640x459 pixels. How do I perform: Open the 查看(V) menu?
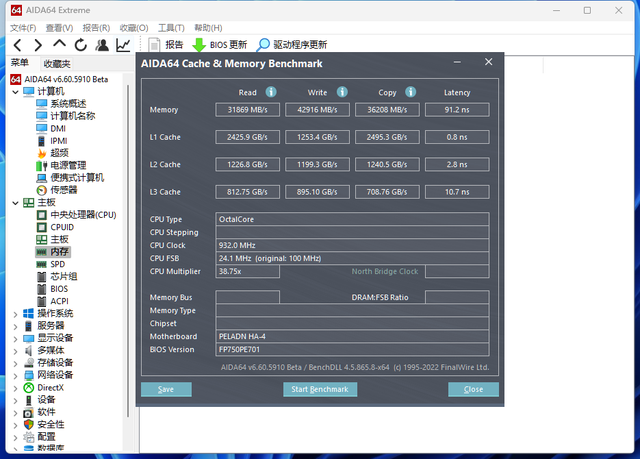pyautogui.click(x=59, y=28)
